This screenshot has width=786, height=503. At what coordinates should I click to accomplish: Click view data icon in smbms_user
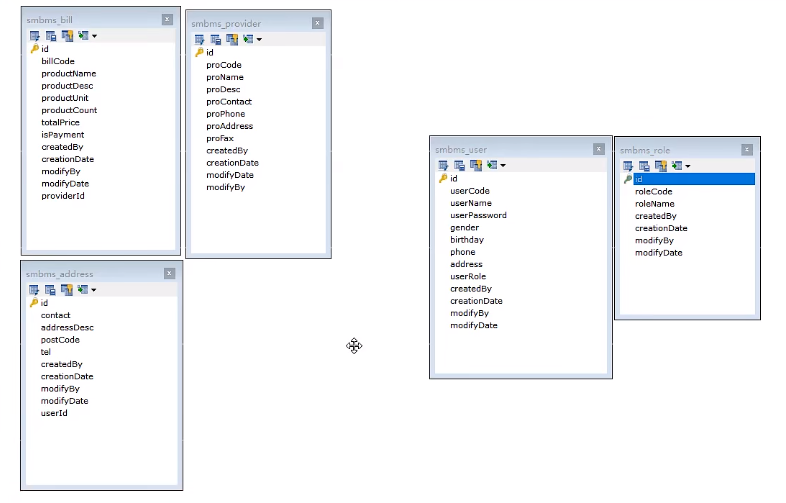(x=492, y=165)
